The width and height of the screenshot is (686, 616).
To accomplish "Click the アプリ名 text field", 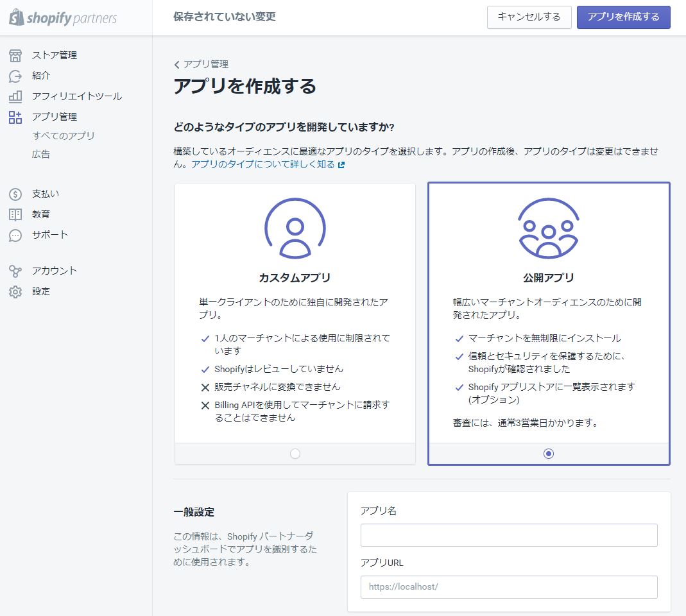I will point(508,535).
